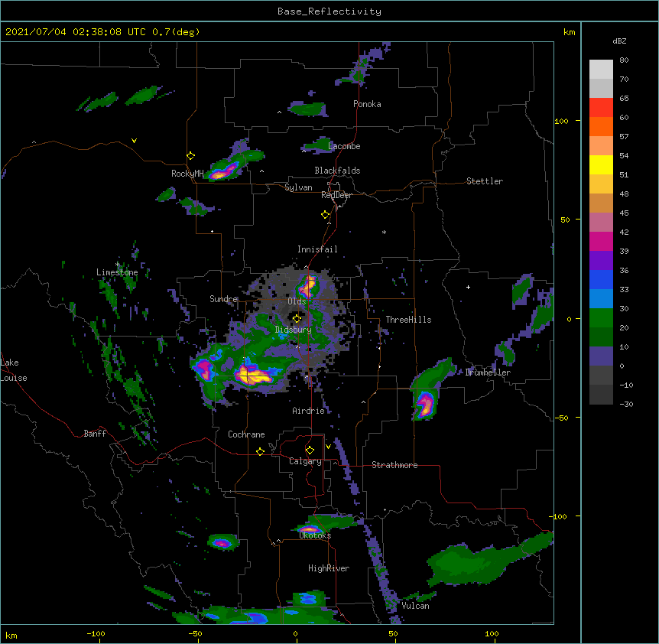Click the HighRiver label
Screen dimensions: 659x644
329,568
